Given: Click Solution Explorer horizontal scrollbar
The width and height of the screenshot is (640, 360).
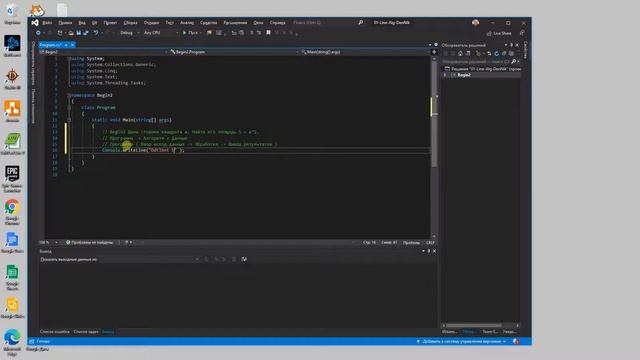Looking at the screenshot, I should (x=481, y=326).
